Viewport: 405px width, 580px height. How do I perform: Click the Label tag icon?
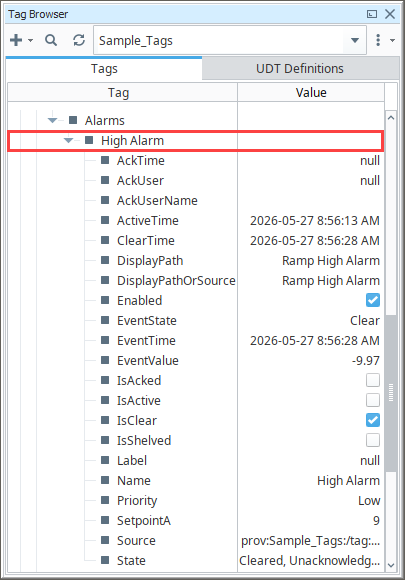[x=105, y=460]
